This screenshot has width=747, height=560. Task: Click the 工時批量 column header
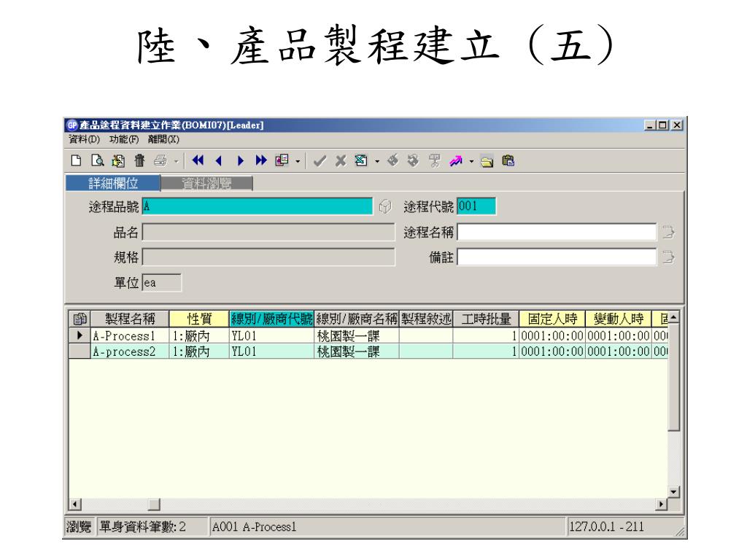coord(486,319)
